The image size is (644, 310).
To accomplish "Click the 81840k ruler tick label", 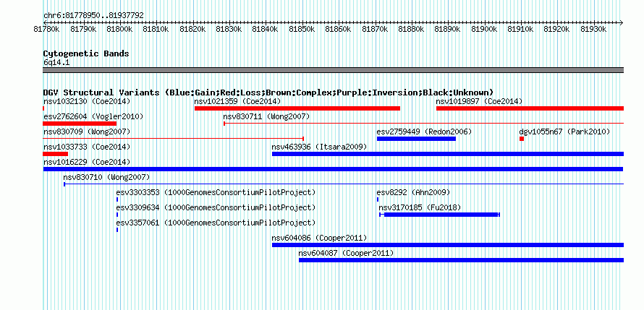I will click(x=266, y=29).
